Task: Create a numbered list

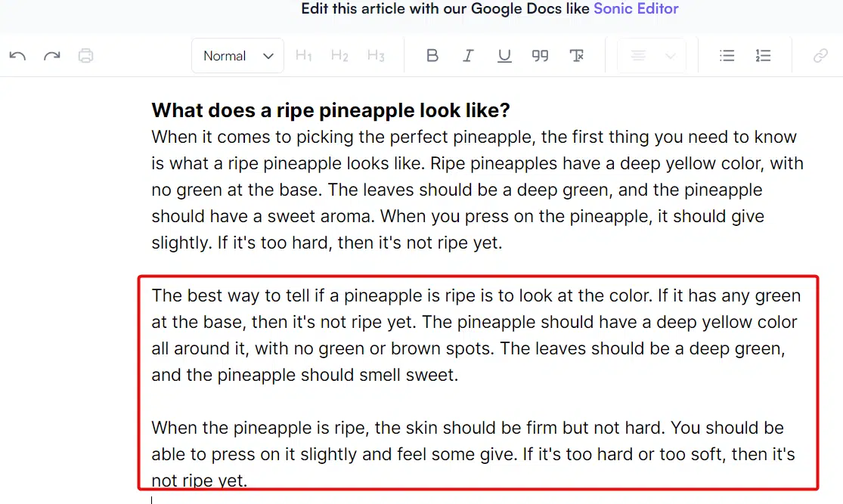Action: (763, 56)
